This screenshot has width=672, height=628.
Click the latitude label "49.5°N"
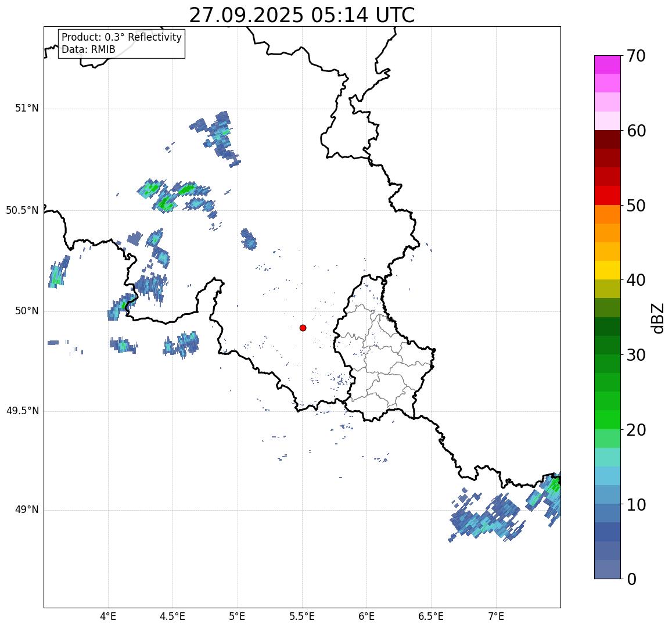[x=22, y=411]
